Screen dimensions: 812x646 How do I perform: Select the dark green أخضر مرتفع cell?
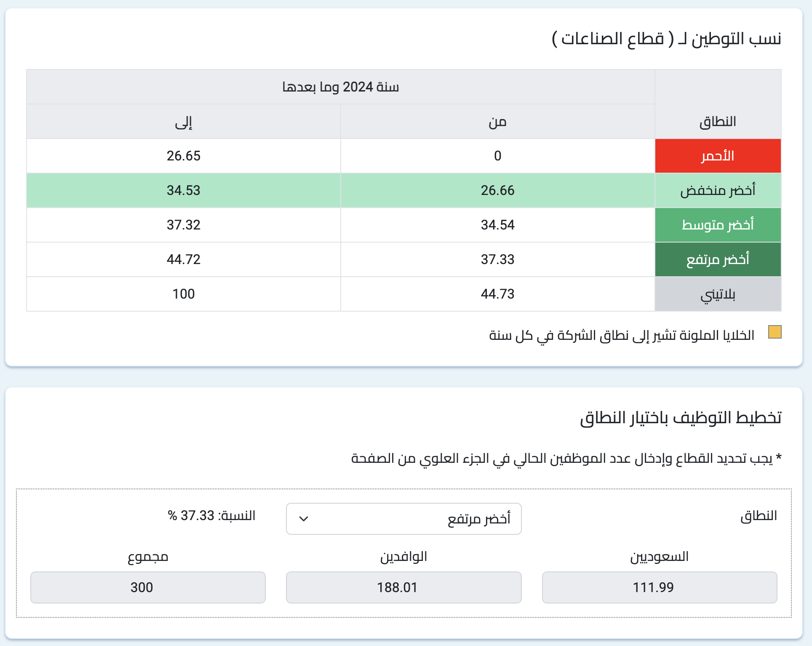[718, 259]
